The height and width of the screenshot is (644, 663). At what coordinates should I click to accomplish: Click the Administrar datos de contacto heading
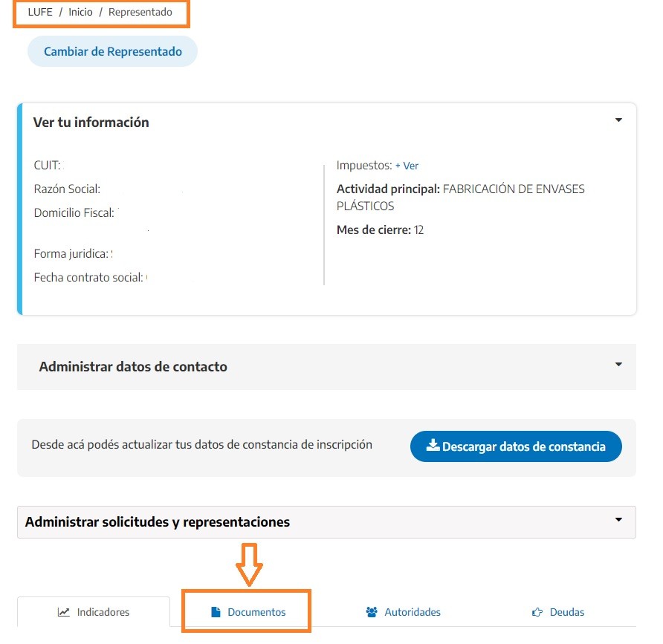pyautogui.click(x=133, y=366)
